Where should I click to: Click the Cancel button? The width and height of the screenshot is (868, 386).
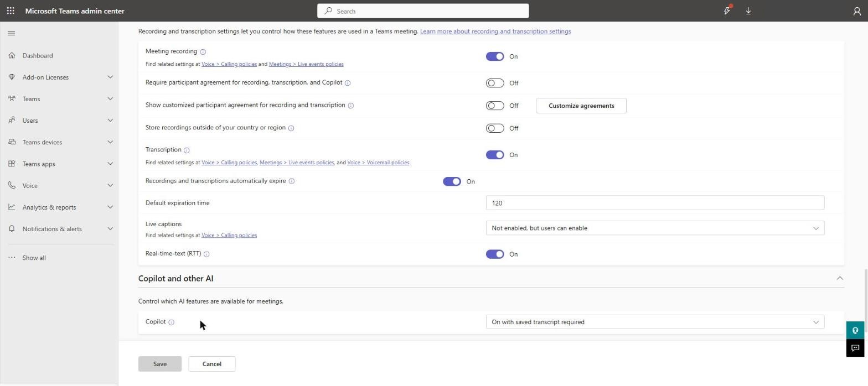tap(212, 364)
